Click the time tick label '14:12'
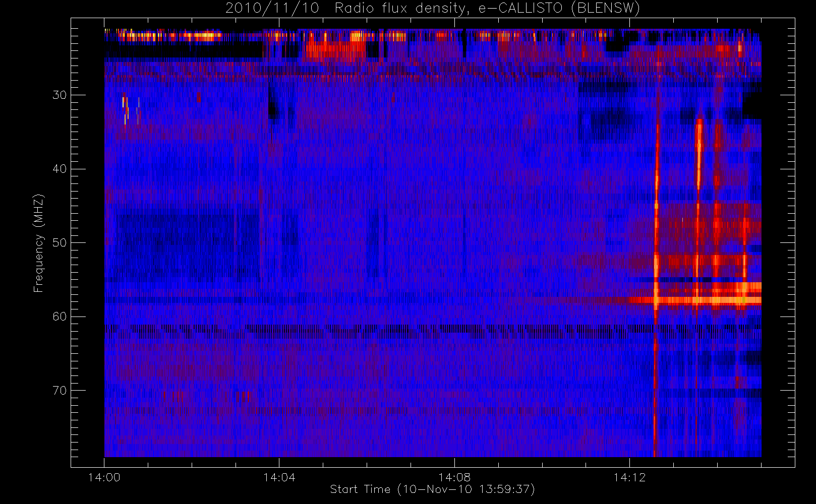The height and width of the screenshot is (504, 816). (629, 477)
